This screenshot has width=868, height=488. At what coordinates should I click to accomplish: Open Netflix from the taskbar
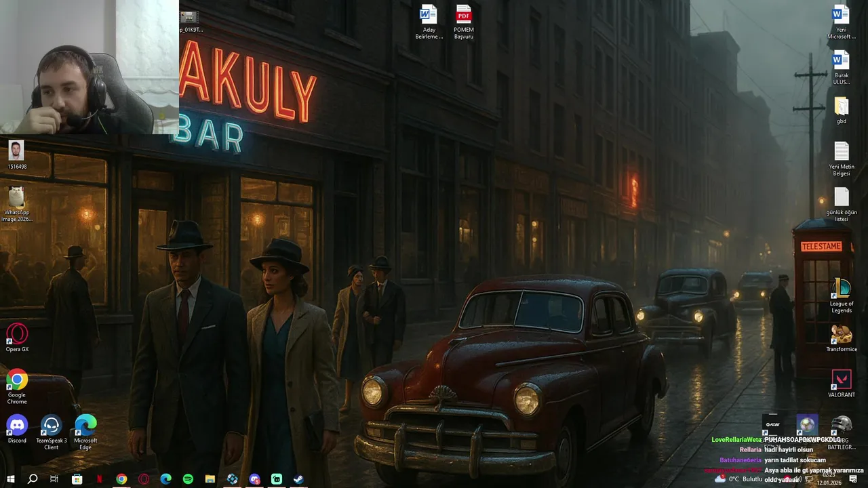click(99, 479)
